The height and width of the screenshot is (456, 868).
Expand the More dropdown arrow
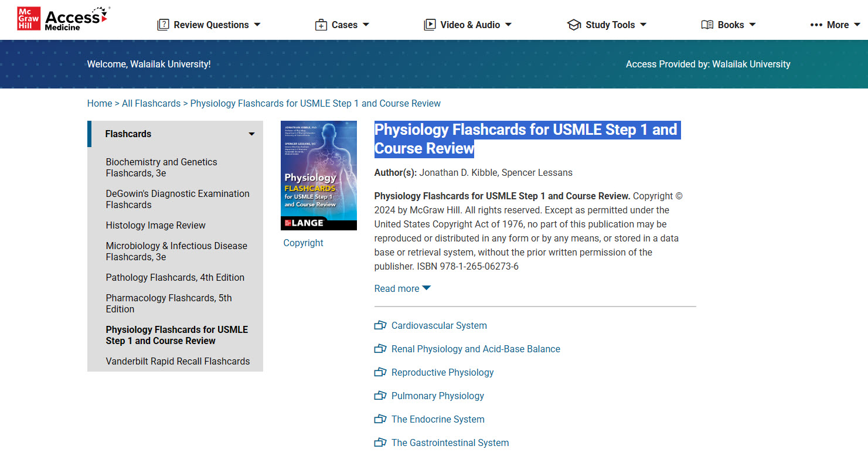(857, 25)
